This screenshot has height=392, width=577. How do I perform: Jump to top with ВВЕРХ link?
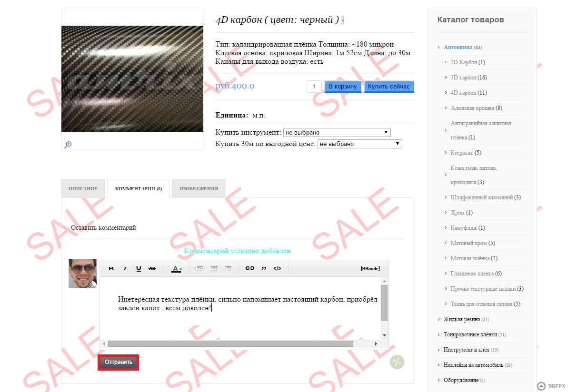[551, 386]
